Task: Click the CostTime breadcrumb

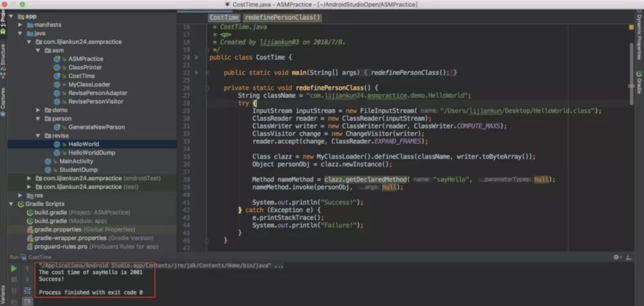Action: tap(224, 17)
